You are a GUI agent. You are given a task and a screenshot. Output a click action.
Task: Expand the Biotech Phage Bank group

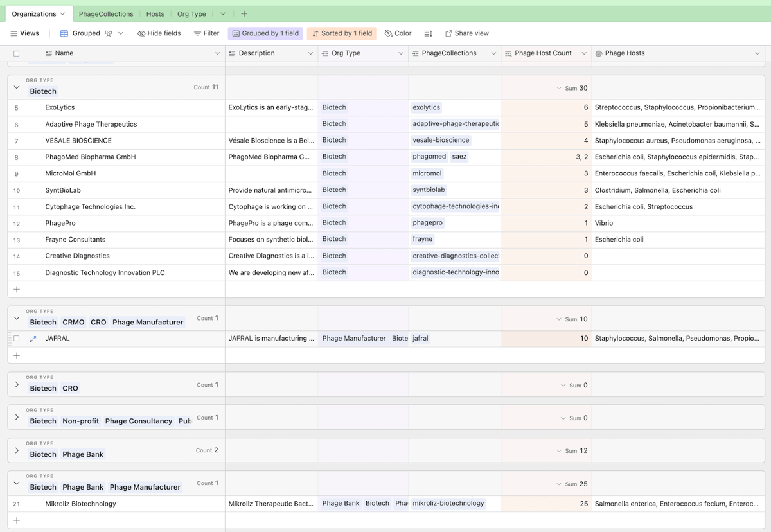17,450
